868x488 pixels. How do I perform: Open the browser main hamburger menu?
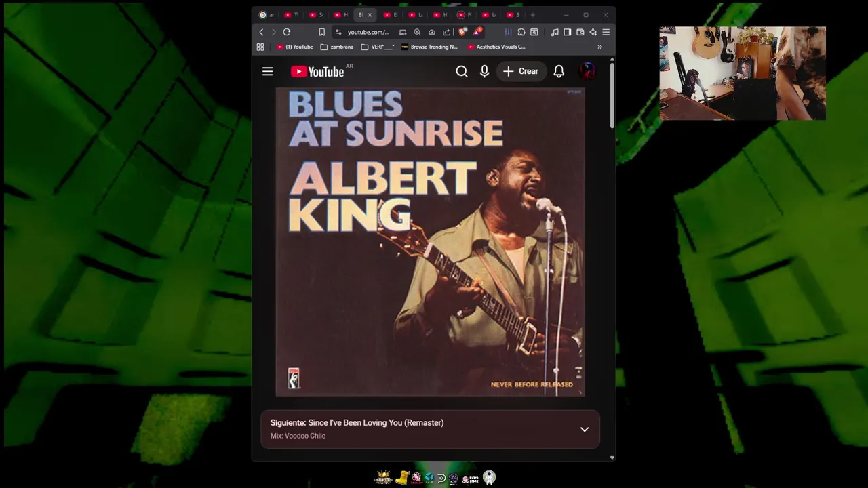606,32
